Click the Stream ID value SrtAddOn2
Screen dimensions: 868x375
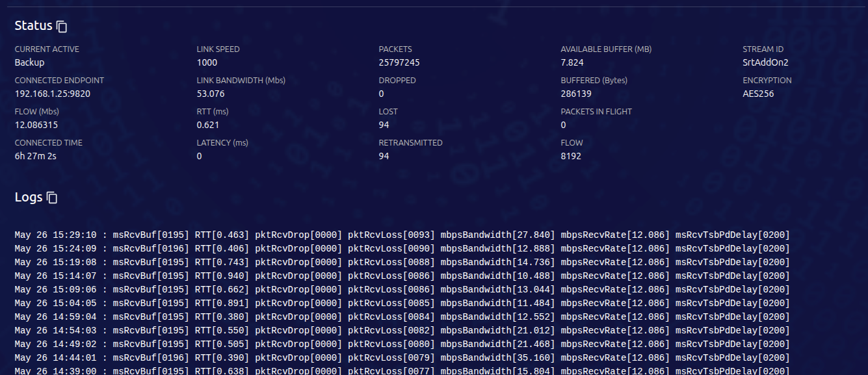[765, 62]
